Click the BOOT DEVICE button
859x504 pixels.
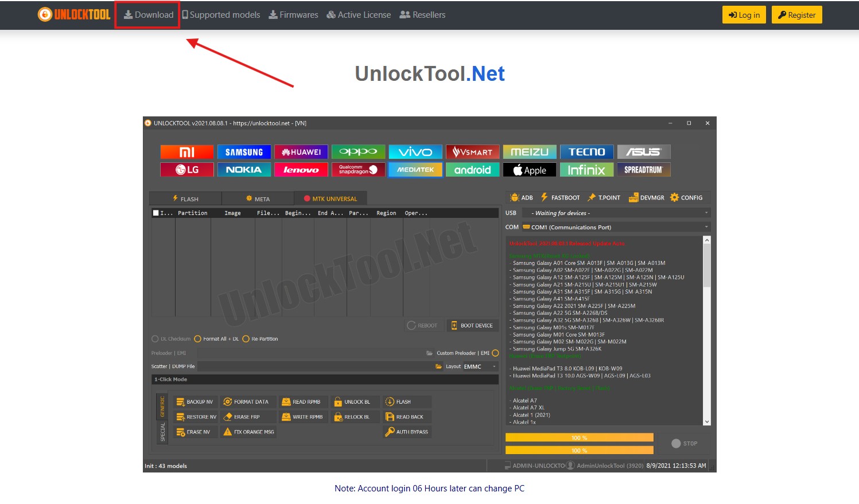472,326
